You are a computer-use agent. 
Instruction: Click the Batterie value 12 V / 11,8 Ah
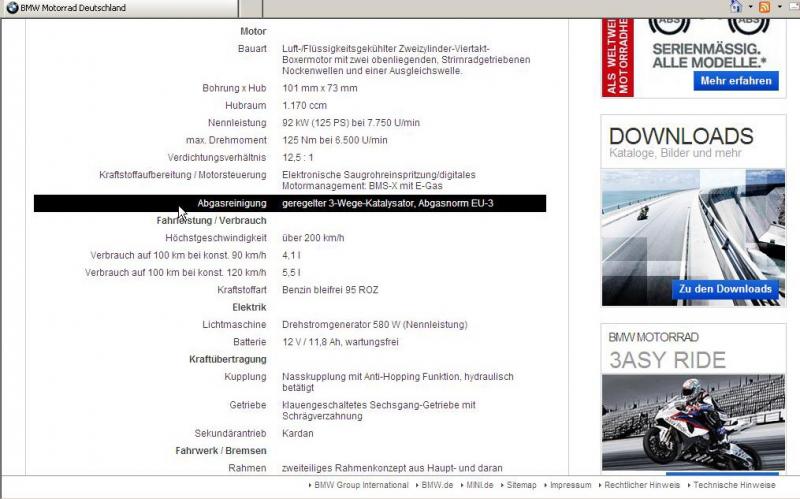tap(340, 342)
